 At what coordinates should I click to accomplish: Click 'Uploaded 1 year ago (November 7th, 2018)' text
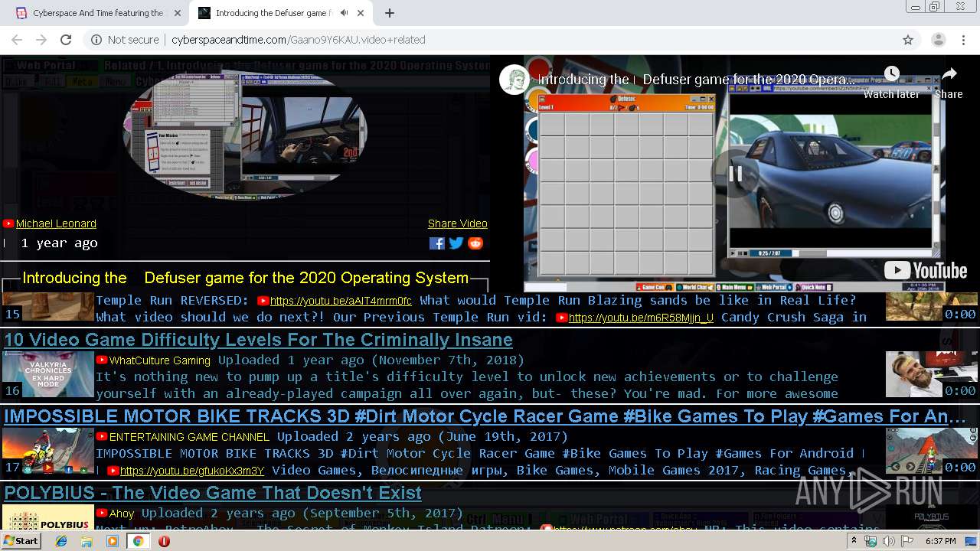coord(371,360)
